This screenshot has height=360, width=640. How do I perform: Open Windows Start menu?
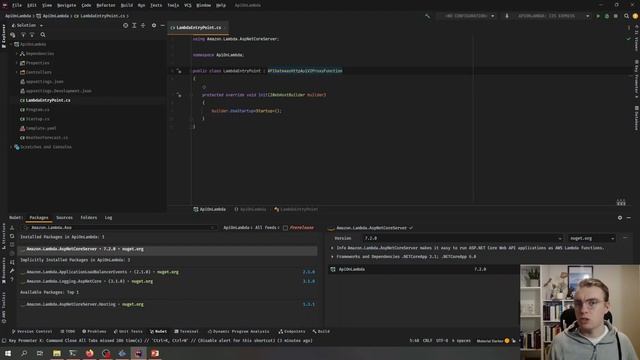point(8,353)
